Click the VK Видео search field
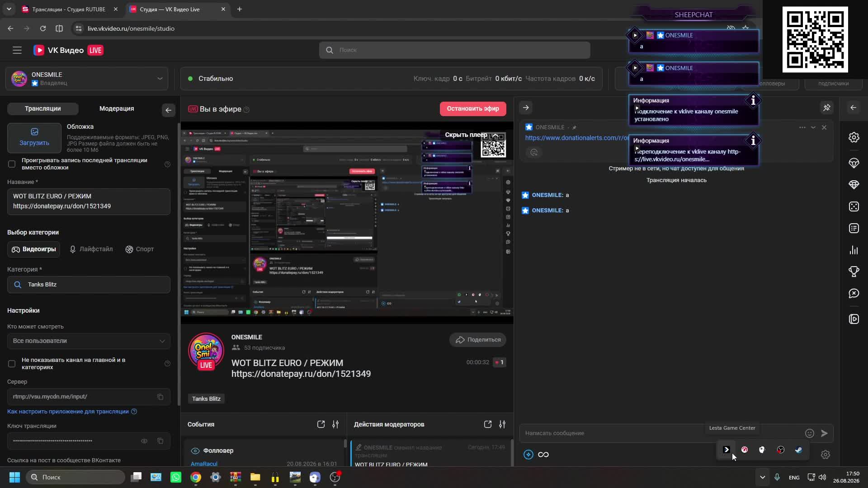Viewport: 868px width, 488px height. tap(454, 50)
